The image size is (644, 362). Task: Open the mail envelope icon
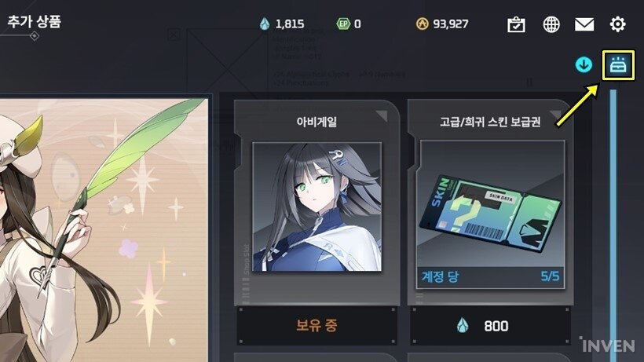584,24
